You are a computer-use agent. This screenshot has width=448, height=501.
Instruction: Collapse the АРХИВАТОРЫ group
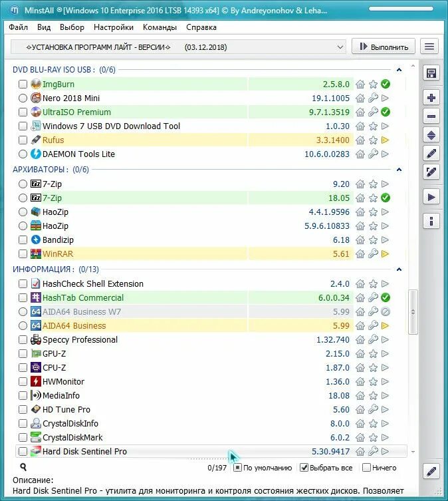click(399, 170)
